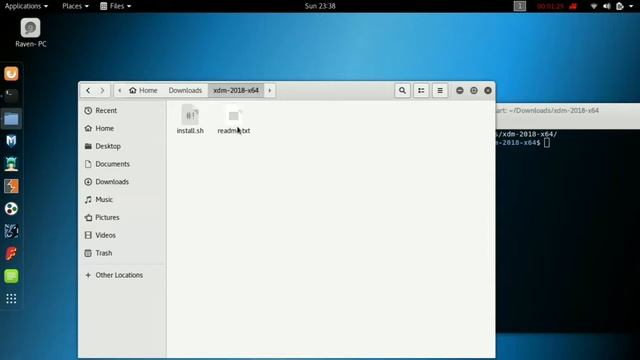Open Home in sidebar
640x360 pixels.
(122, 128)
